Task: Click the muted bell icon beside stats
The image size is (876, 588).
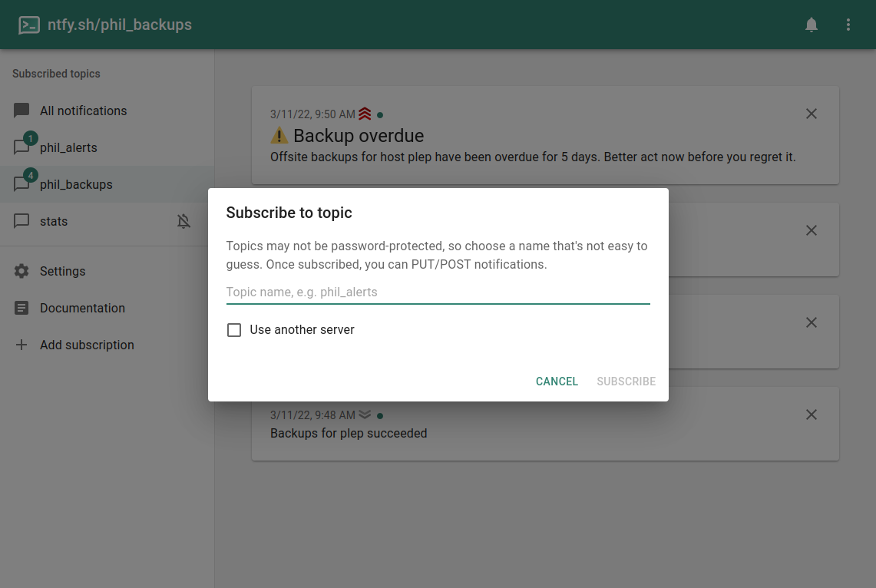Action: coord(183,221)
